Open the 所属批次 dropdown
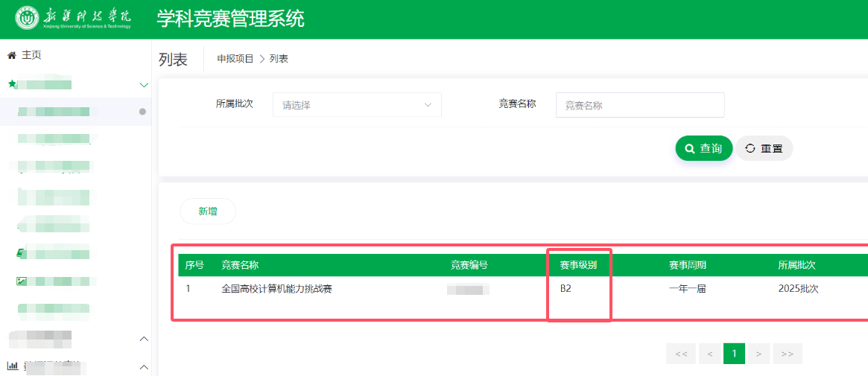Viewport: 868px width, 376px height. 357,104
